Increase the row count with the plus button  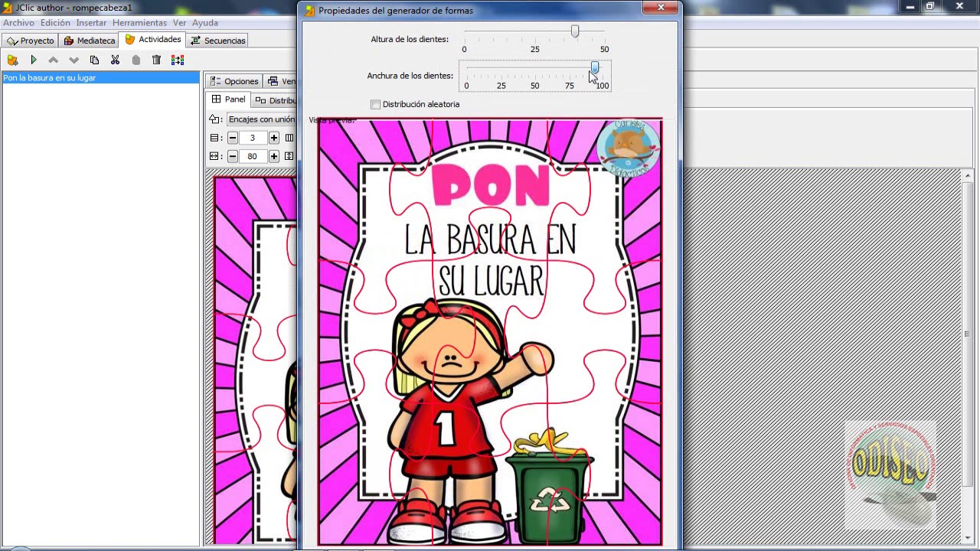(x=273, y=138)
